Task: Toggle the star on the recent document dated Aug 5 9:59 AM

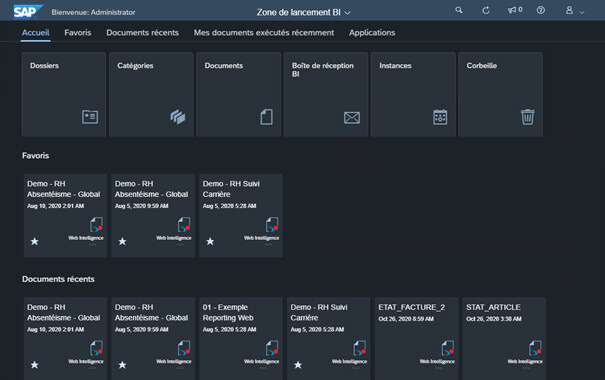Action: [122, 365]
